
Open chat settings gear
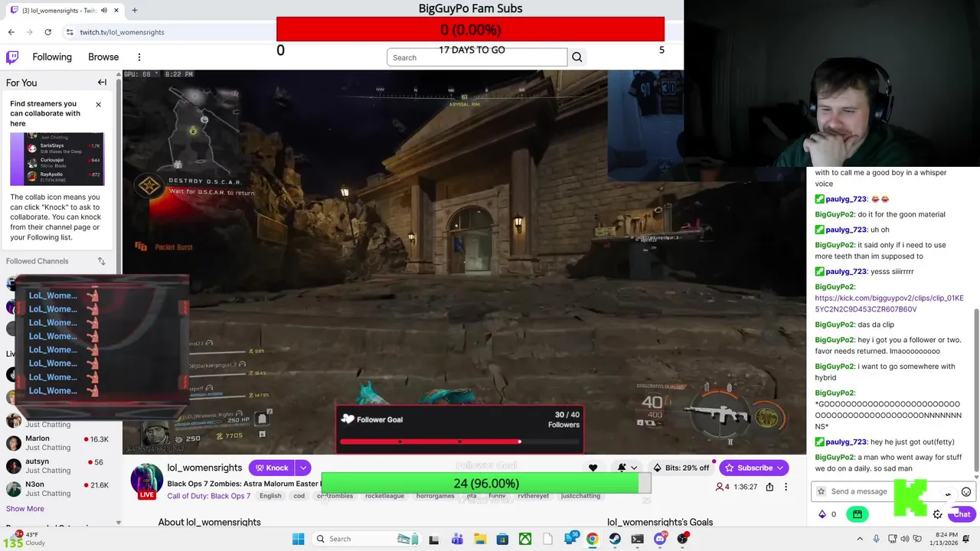937,514
